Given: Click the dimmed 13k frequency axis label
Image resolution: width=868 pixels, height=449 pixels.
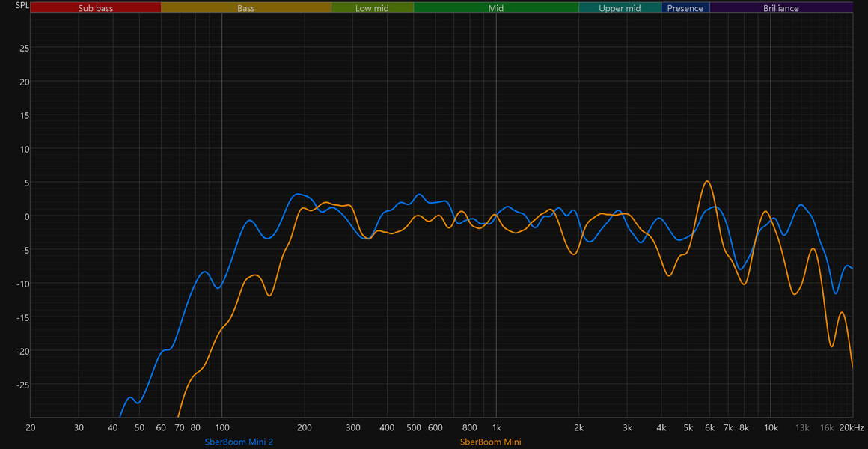Looking at the screenshot, I should point(802,427).
